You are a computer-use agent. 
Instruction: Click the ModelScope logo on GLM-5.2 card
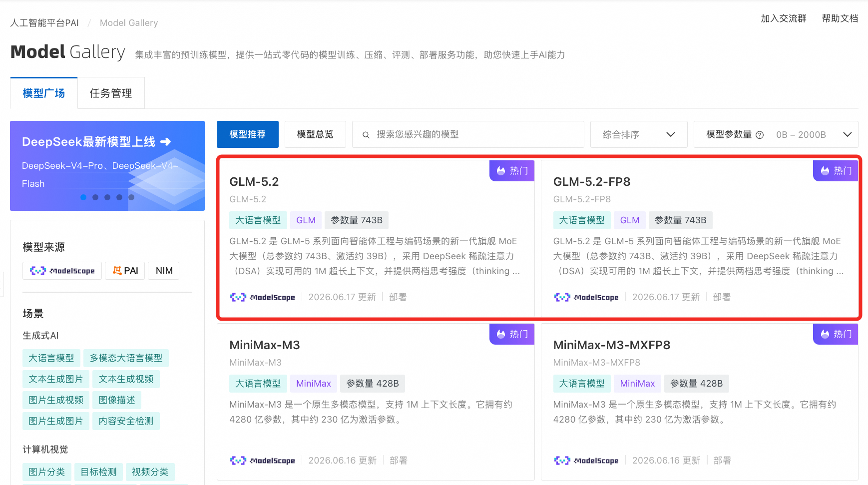coord(262,297)
